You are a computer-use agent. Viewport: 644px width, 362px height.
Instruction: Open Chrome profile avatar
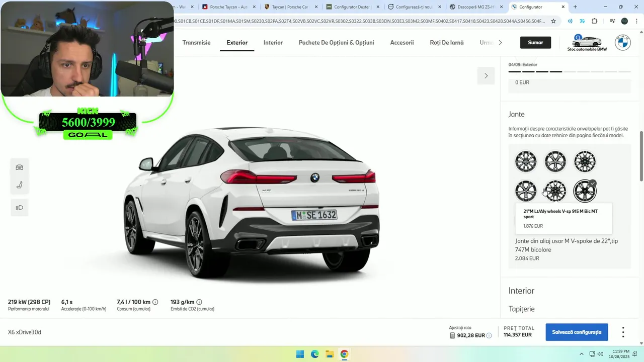[624, 21]
